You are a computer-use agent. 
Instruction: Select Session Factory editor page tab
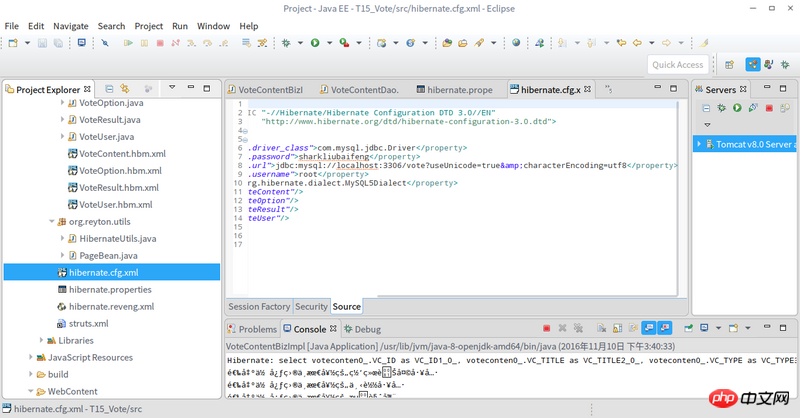tap(259, 306)
